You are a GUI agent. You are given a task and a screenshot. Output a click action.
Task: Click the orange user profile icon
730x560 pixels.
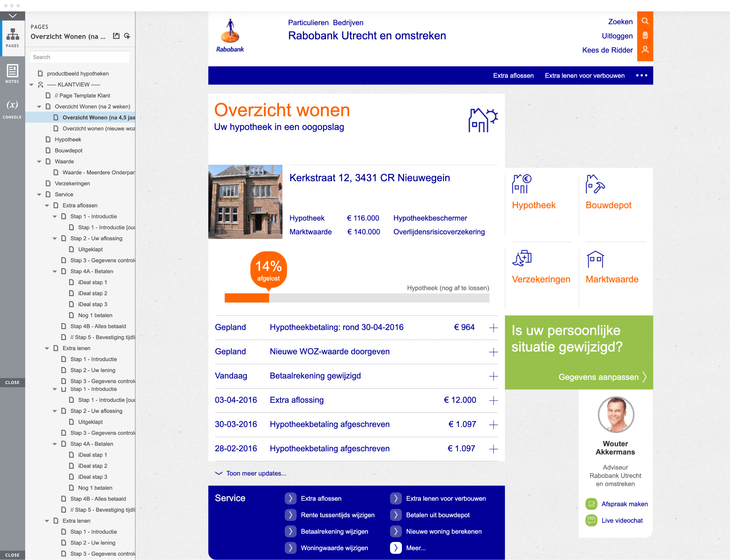click(645, 50)
